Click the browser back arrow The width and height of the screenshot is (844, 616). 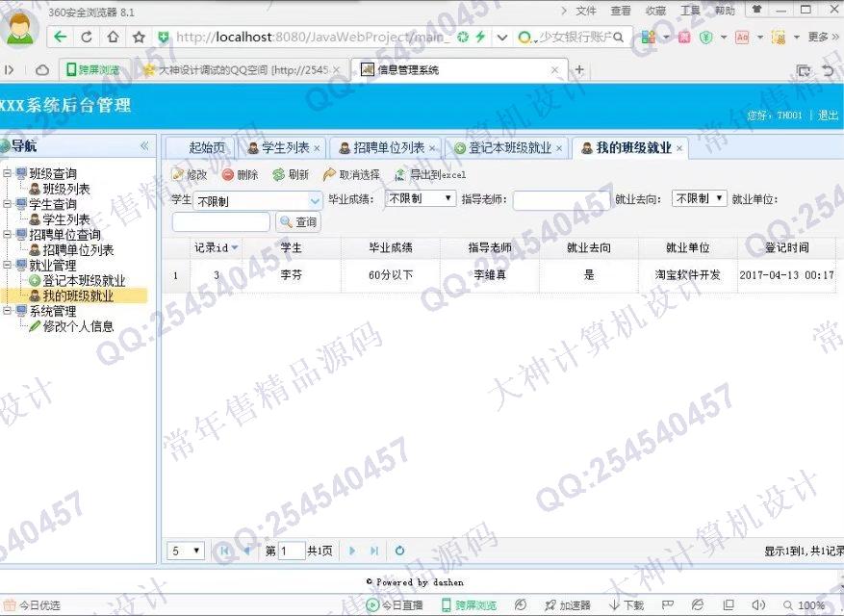point(61,37)
